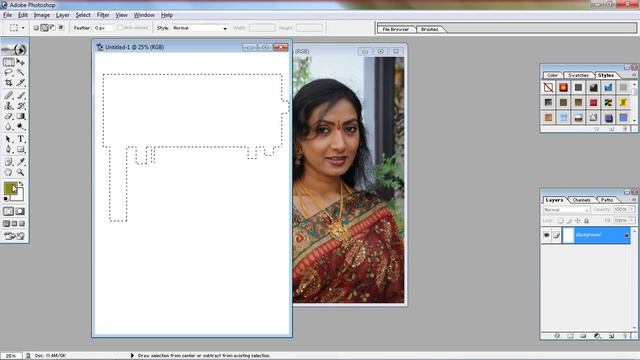Switch to the Swatches tab
This screenshot has width=640, height=360.
coord(578,76)
